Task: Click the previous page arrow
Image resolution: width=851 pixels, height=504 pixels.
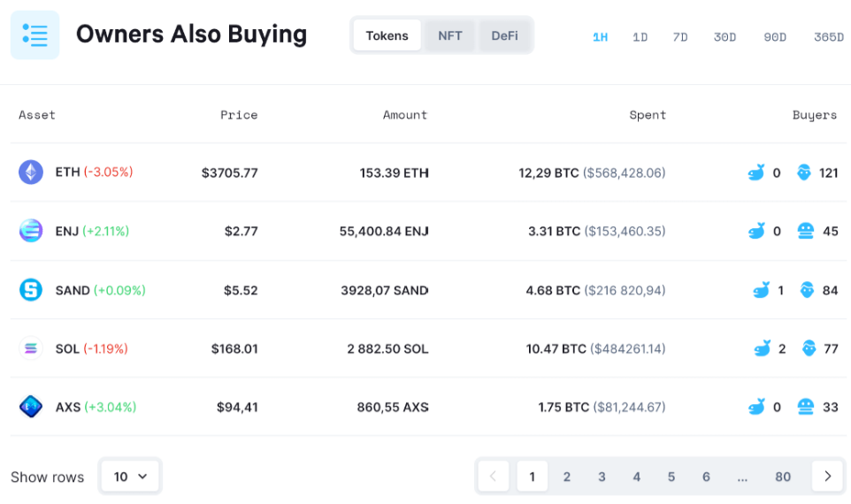Action: (494, 477)
